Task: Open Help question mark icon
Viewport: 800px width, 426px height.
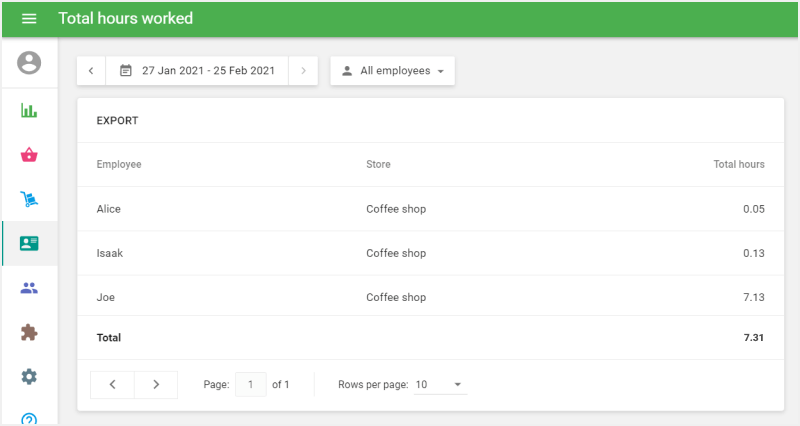Action: coord(29,419)
